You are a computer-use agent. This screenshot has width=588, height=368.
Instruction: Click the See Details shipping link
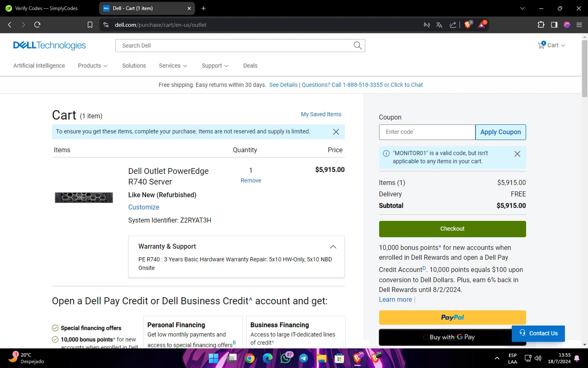coord(283,85)
